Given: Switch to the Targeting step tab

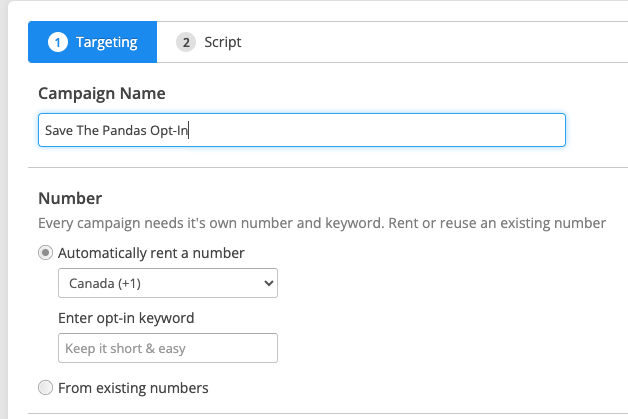Looking at the screenshot, I should (93, 42).
